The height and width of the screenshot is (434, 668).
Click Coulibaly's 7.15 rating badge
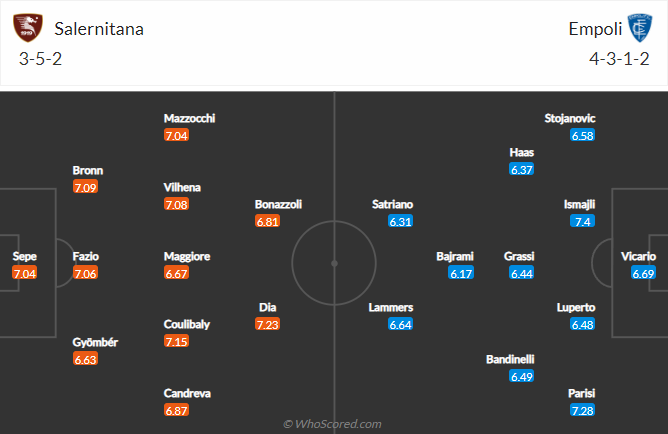[x=176, y=342]
